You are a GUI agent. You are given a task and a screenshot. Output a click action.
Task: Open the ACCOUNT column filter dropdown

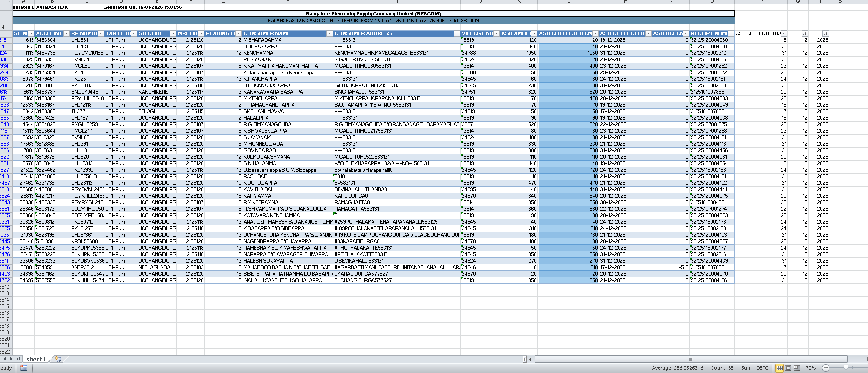point(66,33)
